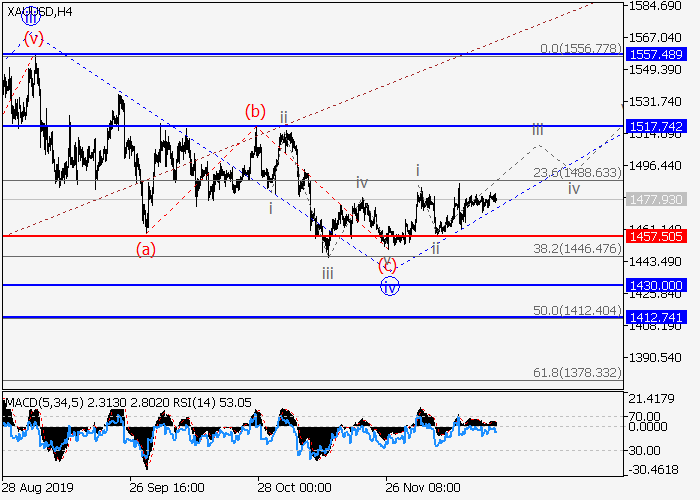Click the circled blue iv wave marker
This screenshot has height=500, width=700.
coord(390,287)
